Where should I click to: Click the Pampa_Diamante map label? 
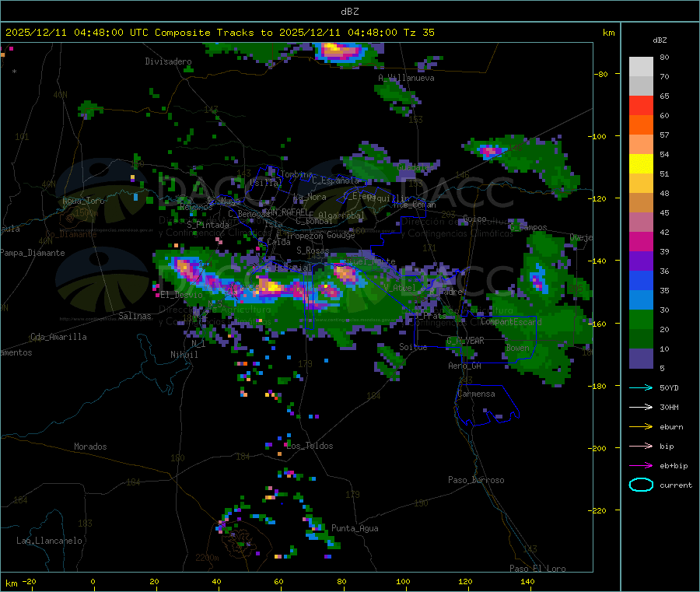click(x=33, y=253)
